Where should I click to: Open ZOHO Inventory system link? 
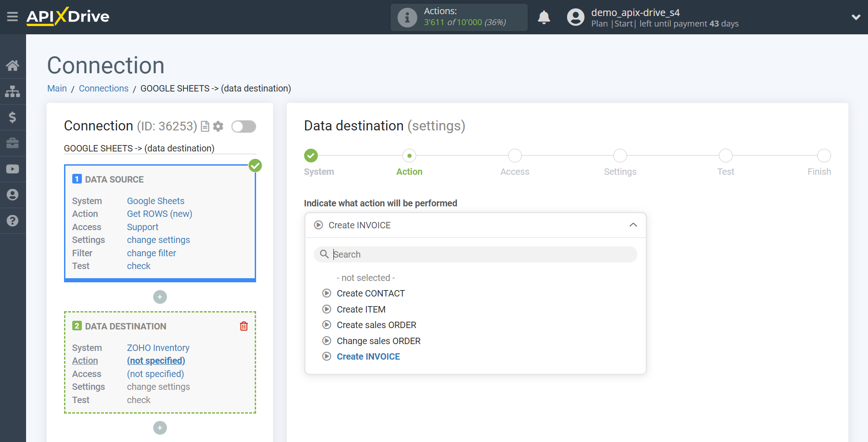[158, 348]
